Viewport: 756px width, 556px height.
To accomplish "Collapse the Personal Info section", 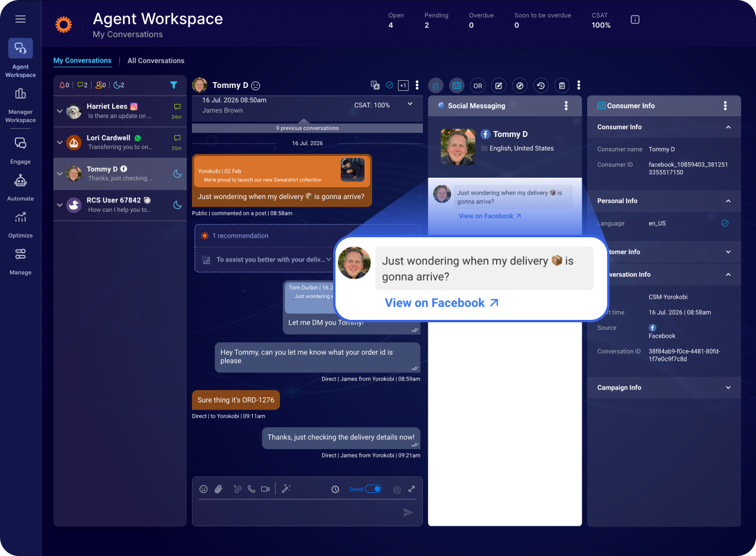I will tap(728, 201).
